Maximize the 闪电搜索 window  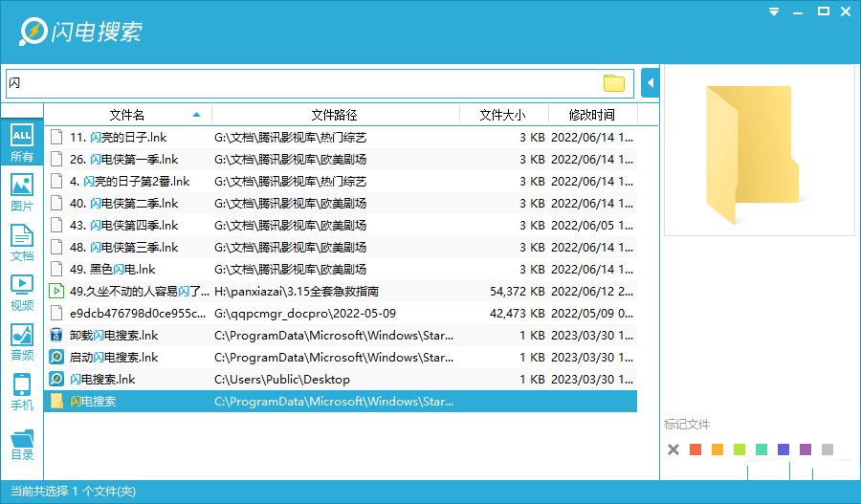823,11
